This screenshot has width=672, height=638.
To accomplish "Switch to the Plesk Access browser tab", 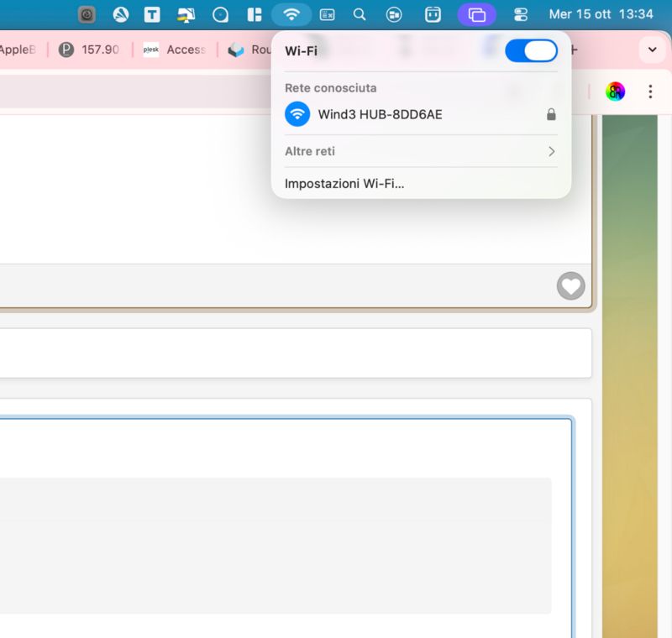I will click(x=175, y=50).
